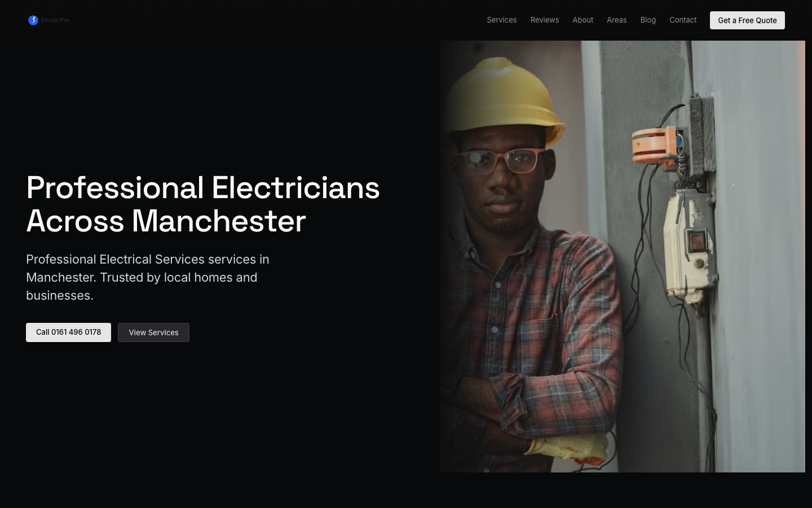Click the electrician hero photo
The width and height of the screenshot is (812, 508).
623,256
